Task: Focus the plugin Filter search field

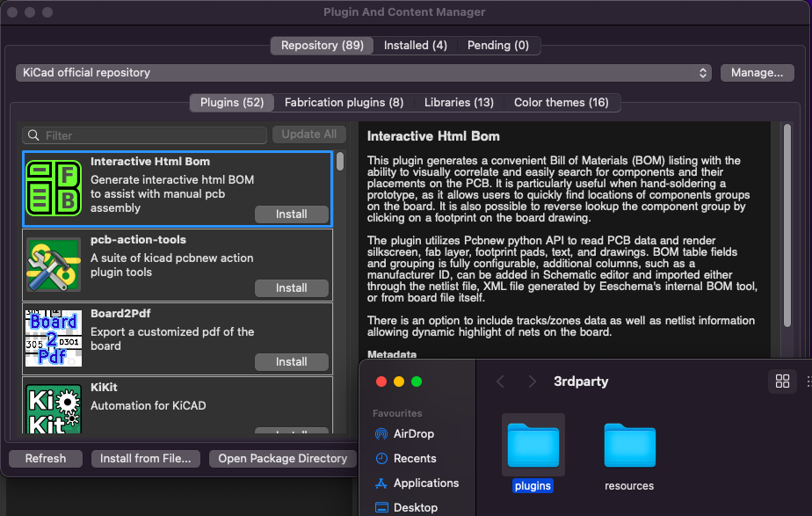Action: pyautogui.click(x=144, y=135)
